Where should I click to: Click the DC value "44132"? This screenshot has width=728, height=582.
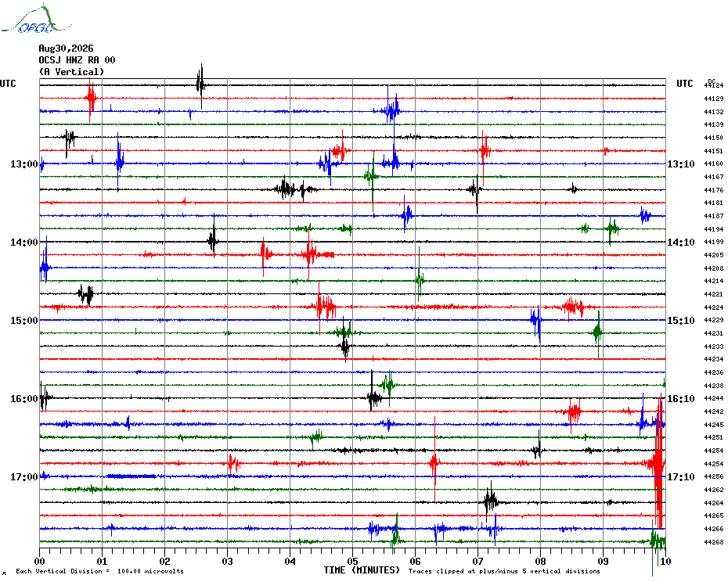[x=714, y=112]
